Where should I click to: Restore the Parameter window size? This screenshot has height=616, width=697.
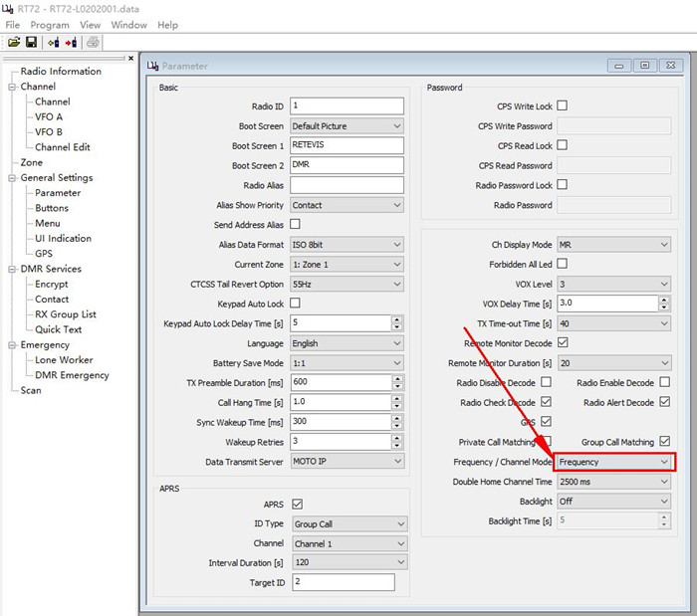[644, 66]
